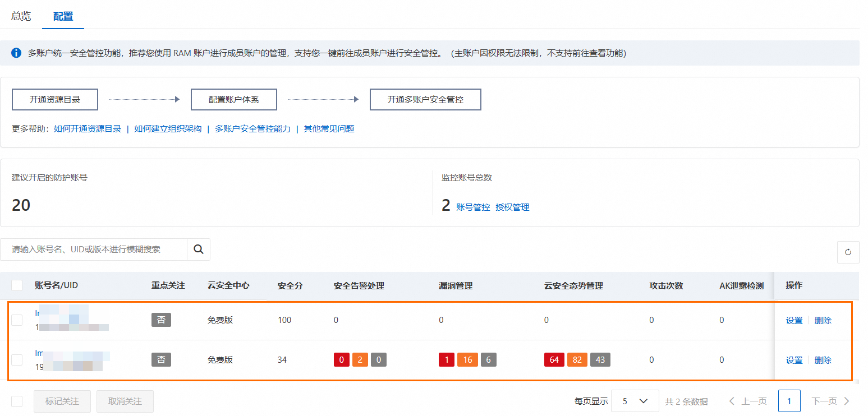Click the security score value 34

(x=282, y=360)
